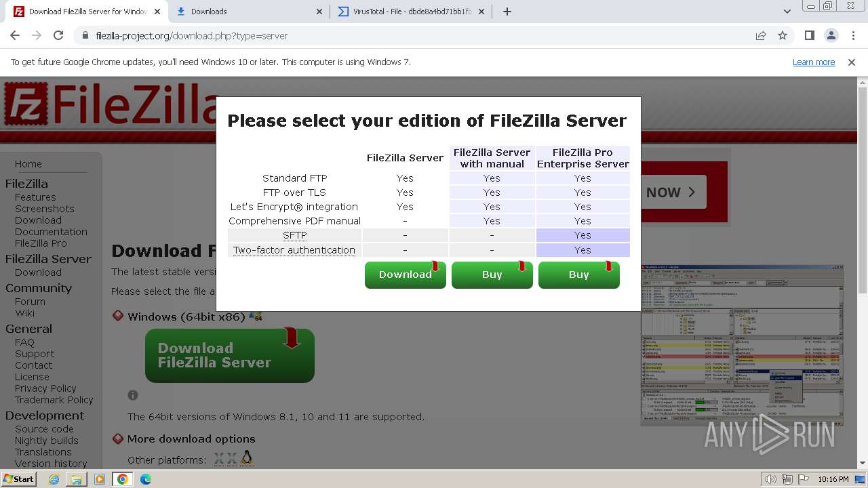Open the Chrome three-dot menu
Viewport: 868px width, 488px height.
point(852,36)
